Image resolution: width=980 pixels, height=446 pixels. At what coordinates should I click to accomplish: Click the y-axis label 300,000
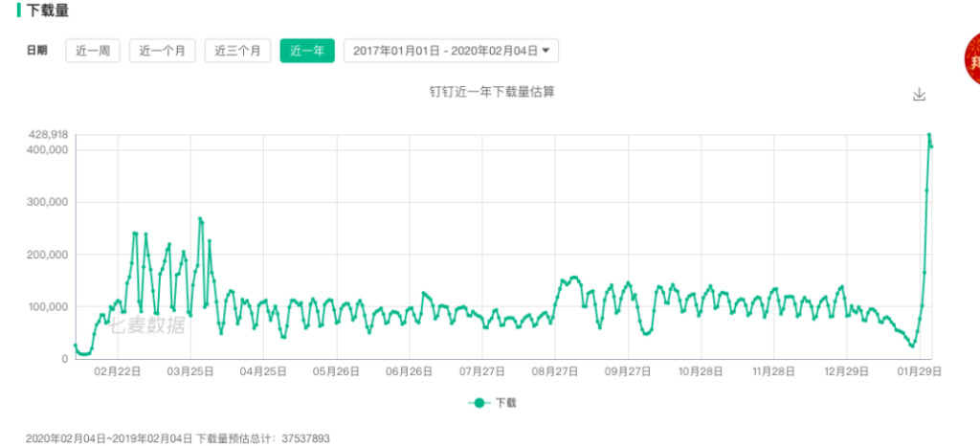(48, 202)
